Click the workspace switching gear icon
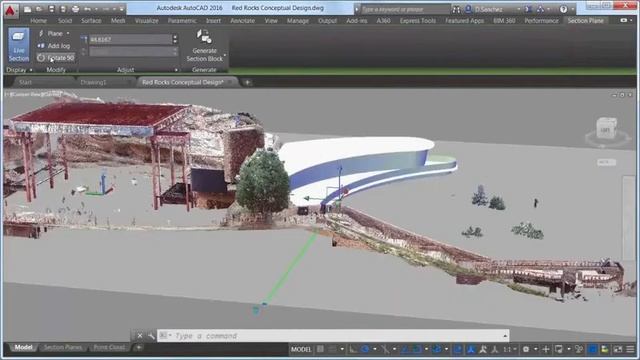This screenshot has height=360, width=640. point(526,349)
